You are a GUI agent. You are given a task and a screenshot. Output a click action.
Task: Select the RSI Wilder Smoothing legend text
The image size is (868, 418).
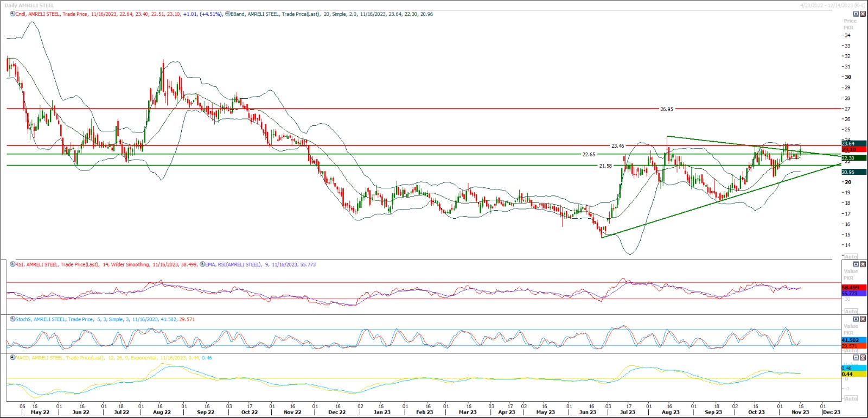106,264
